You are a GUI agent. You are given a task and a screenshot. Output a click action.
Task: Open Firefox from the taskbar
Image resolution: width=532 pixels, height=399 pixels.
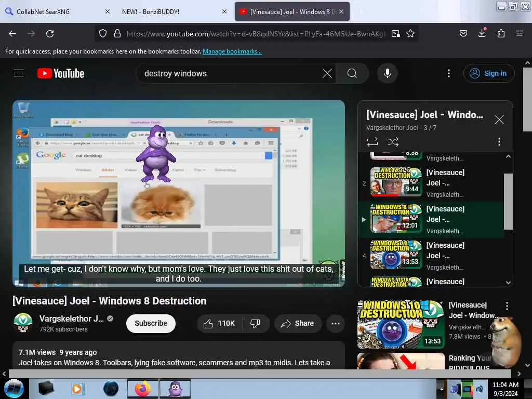pos(142,389)
